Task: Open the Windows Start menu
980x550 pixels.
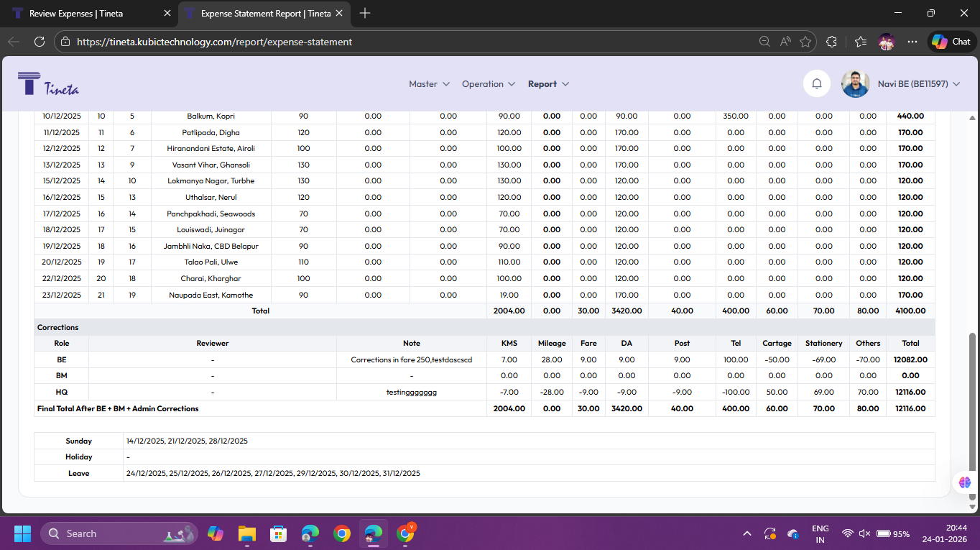Action: pos(22,533)
